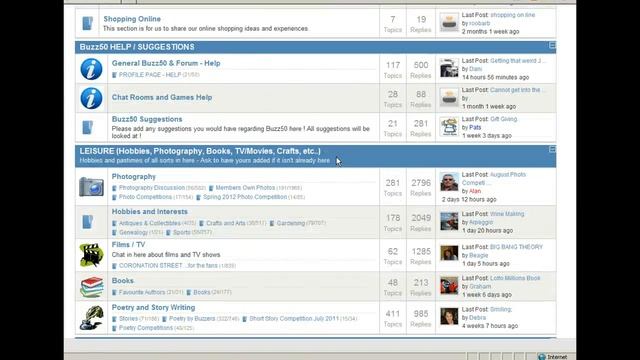
Task: Click the small icon beside Photography Discussion
Action: coord(114,188)
